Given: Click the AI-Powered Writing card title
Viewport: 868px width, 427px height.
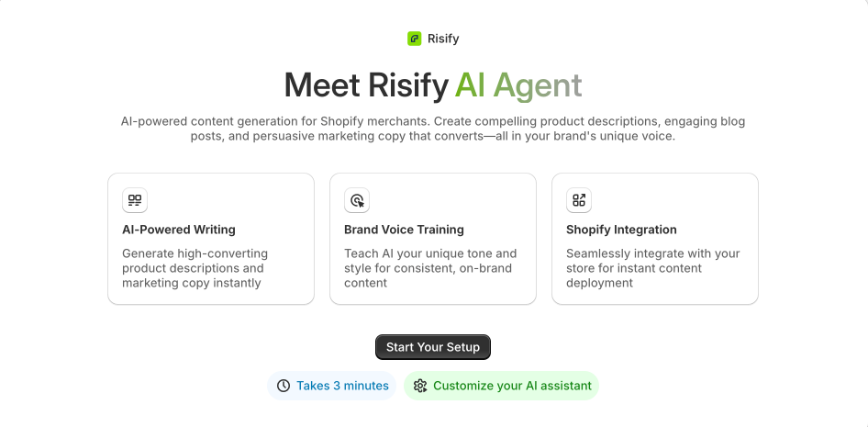Looking at the screenshot, I should coord(179,230).
